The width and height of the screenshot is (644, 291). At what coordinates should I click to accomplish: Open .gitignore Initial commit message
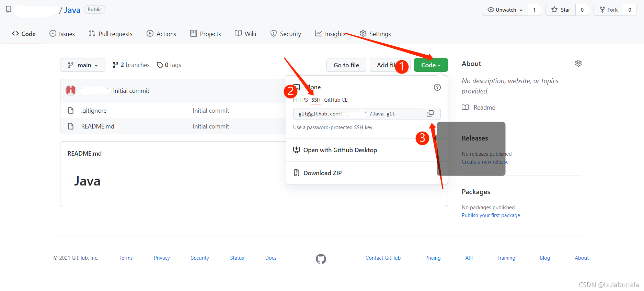(211, 111)
